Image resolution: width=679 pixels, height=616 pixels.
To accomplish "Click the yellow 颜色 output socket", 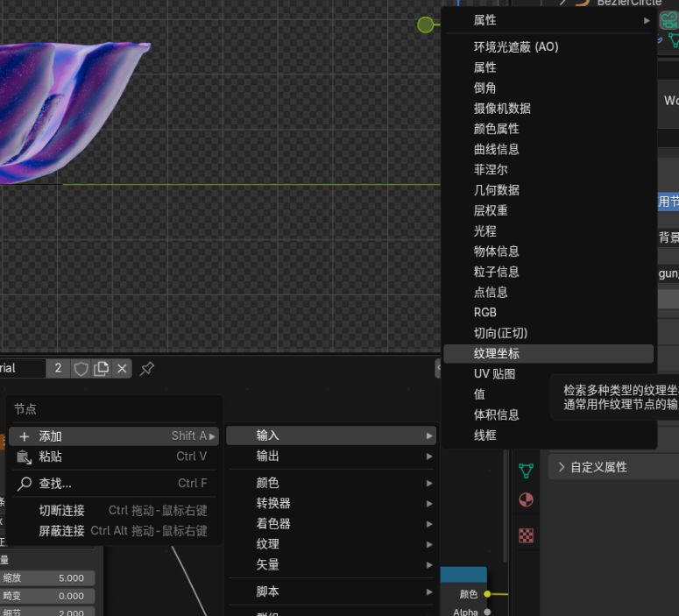I will point(487,594).
